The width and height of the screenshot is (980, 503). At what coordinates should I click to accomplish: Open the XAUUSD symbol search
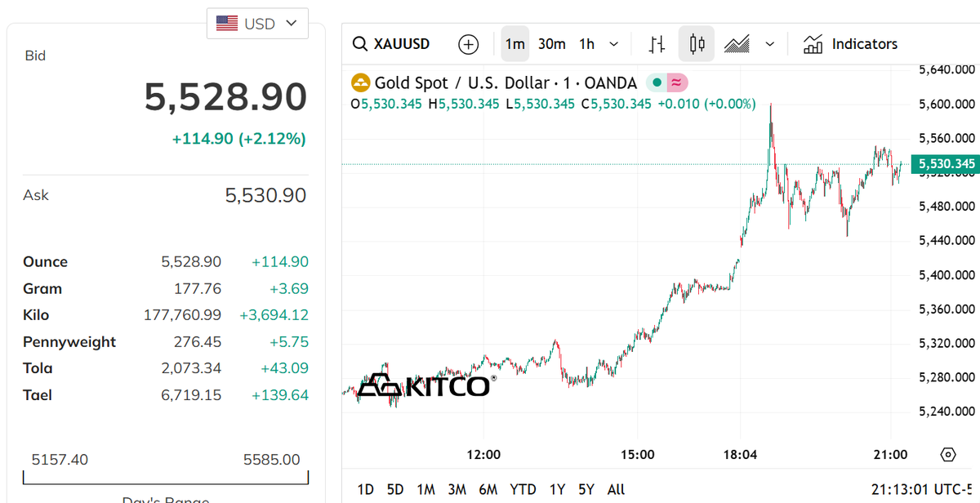point(391,44)
